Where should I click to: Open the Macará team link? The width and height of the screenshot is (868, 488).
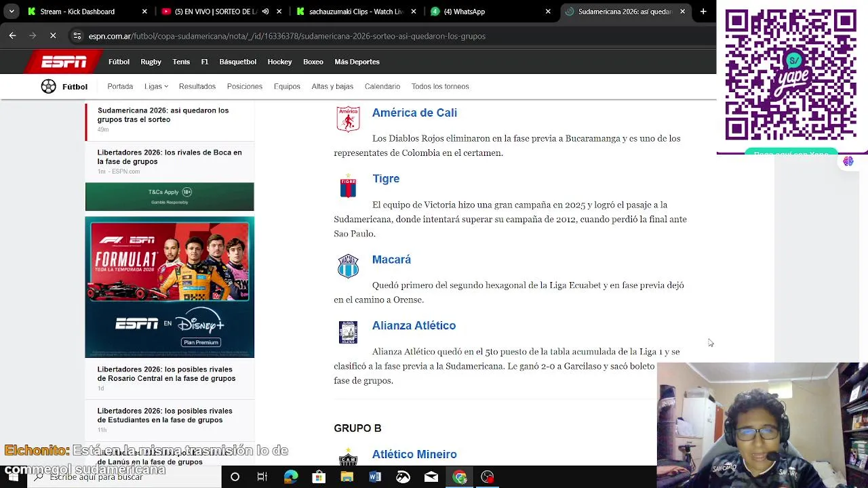(391, 259)
